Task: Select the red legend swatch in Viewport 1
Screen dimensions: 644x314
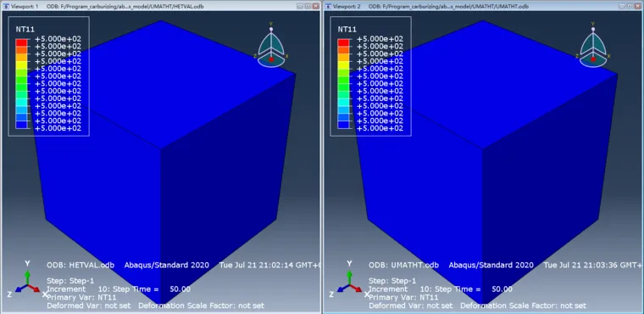Action: tap(21, 42)
